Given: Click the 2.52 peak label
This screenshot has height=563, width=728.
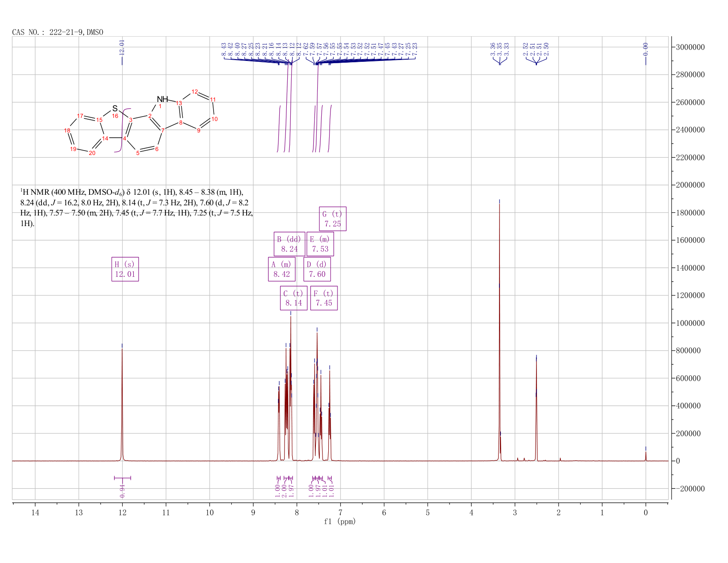Looking at the screenshot, I should tap(525, 49).
